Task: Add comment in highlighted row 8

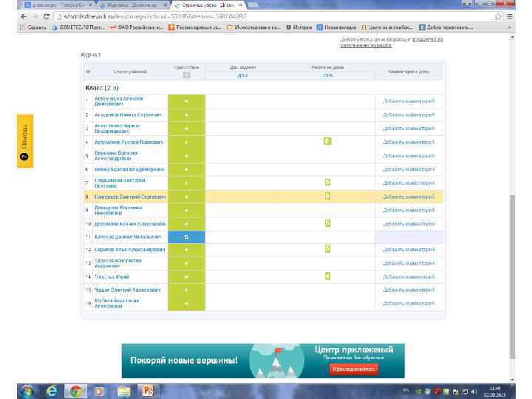Action: click(x=409, y=197)
